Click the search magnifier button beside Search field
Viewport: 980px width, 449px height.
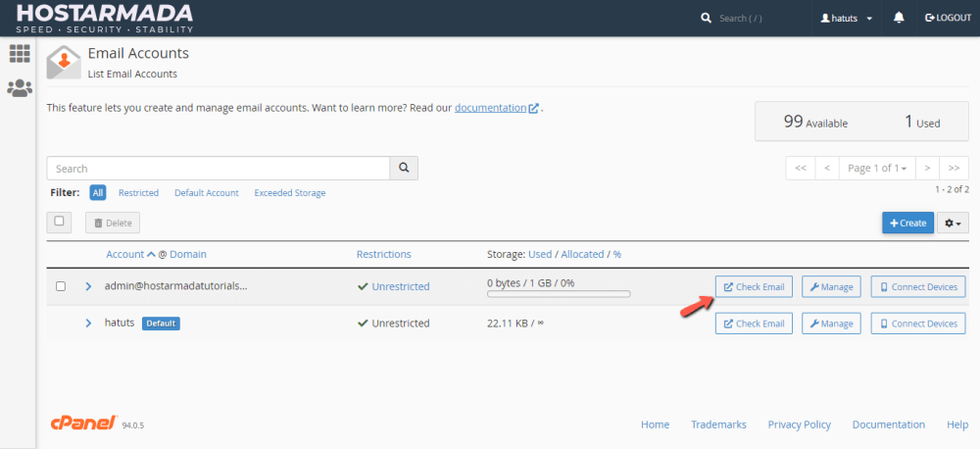[x=404, y=169]
